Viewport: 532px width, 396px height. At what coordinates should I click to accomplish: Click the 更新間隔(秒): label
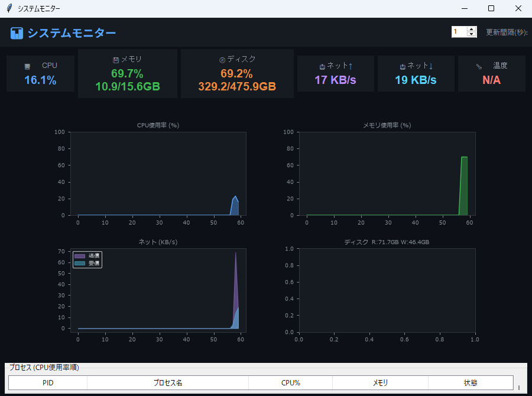coord(507,33)
